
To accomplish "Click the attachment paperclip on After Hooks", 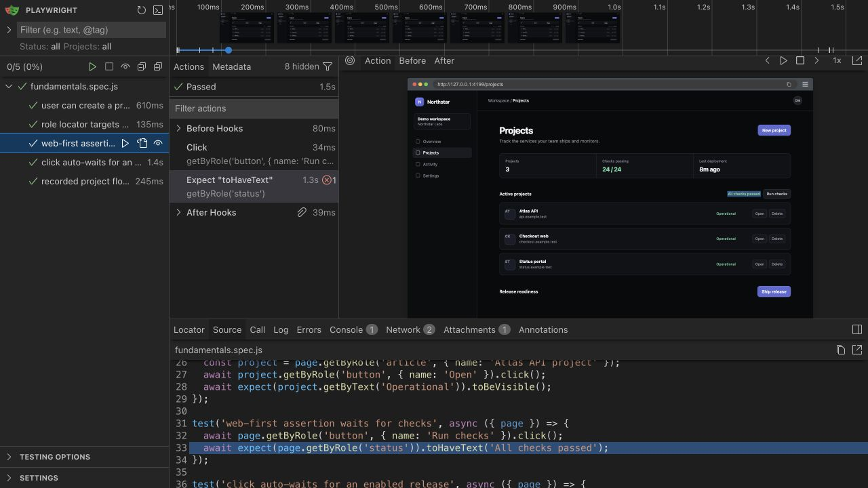I will tap(302, 212).
